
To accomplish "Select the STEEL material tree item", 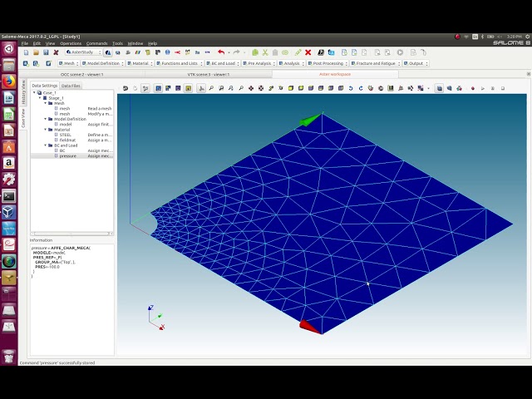I will (x=65, y=135).
